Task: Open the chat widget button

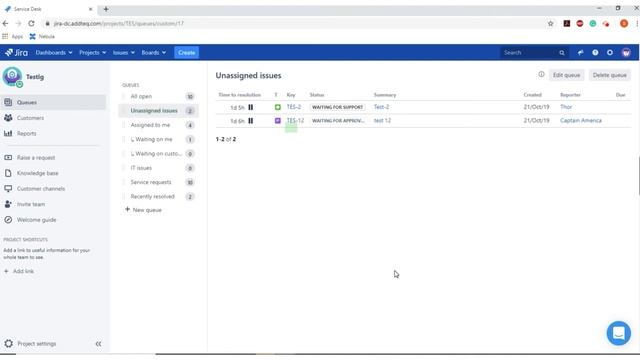Action: (x=618, y=333)
